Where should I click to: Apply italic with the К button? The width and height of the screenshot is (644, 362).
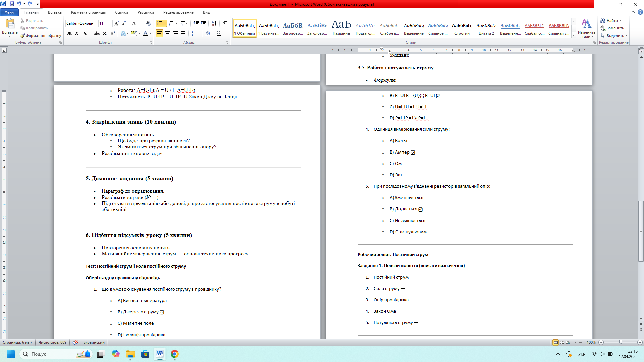pos(77,33)
